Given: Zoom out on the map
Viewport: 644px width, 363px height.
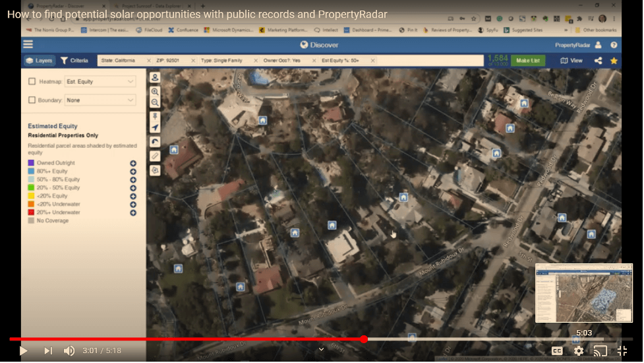Looking at the screenshot, I should 155,102.
